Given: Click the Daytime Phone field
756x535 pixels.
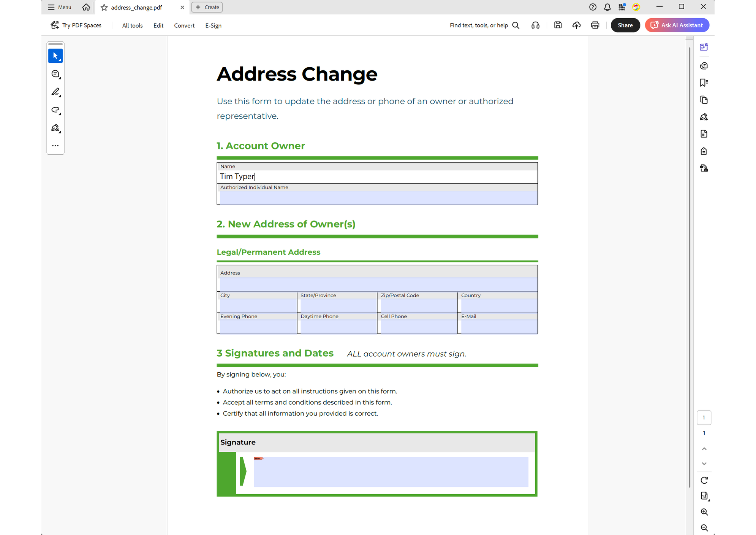Looking at the screenshot, I should [x=338, y=327].
